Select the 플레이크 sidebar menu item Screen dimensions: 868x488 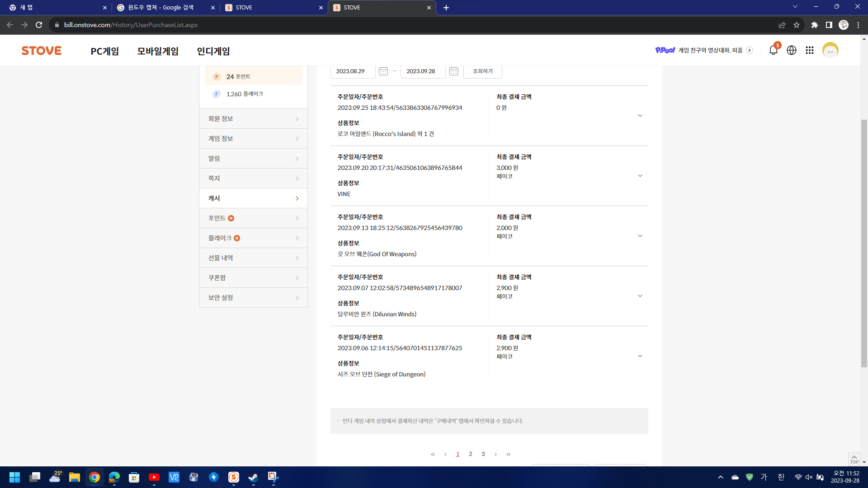click(253, 238)
